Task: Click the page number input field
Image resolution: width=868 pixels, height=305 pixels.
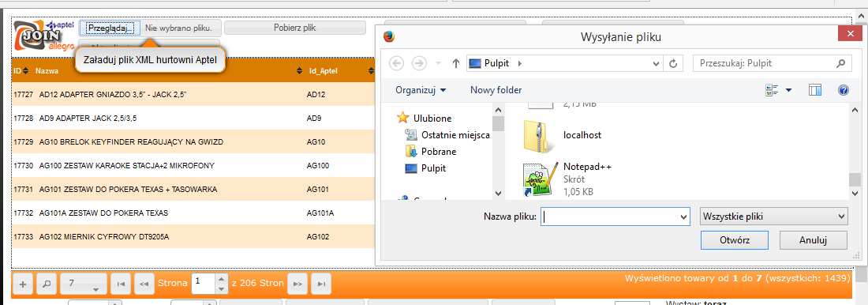Action: (x=203, y=284)
